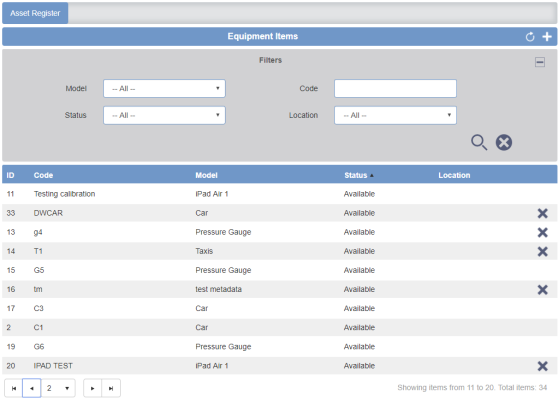Click the refresh icon in Equipment Items header

pos(530,37)
